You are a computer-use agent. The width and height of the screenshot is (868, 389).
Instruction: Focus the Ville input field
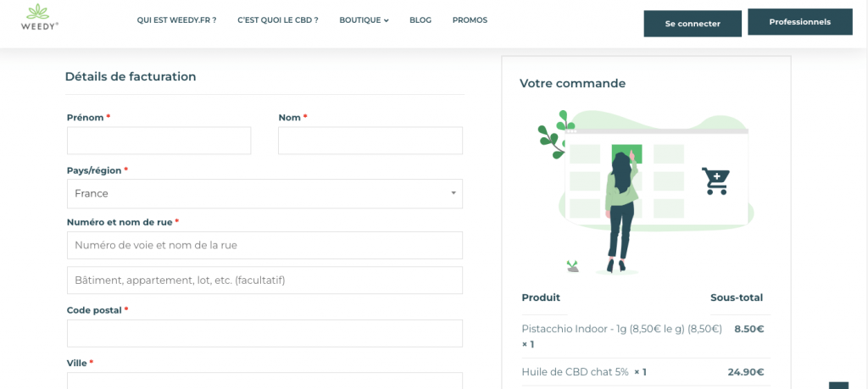click(264, 381)
